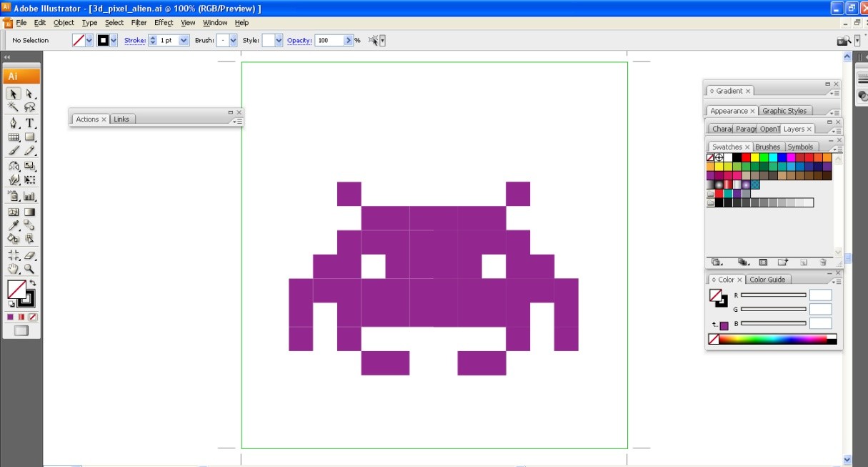
Task: Close the Gradient panel tab
Action: tap(748, 91)
